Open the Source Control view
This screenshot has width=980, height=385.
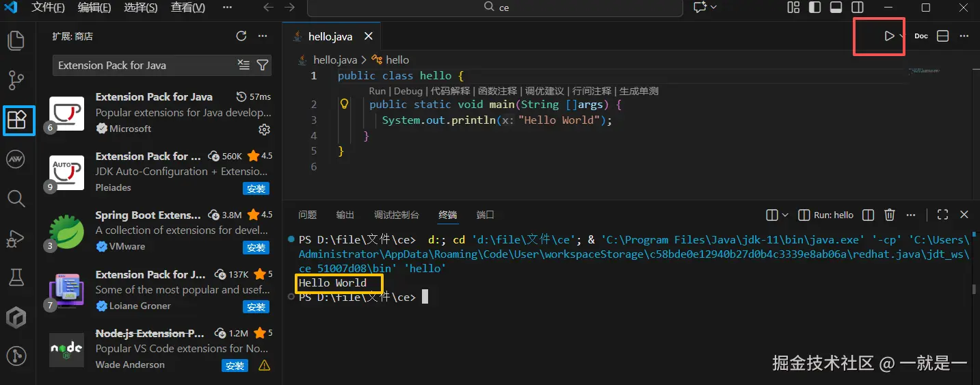[16, 80]
